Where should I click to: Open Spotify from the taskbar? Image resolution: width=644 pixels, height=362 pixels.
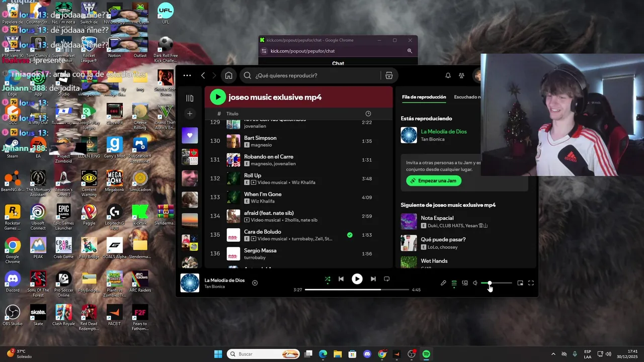point(426,354)
